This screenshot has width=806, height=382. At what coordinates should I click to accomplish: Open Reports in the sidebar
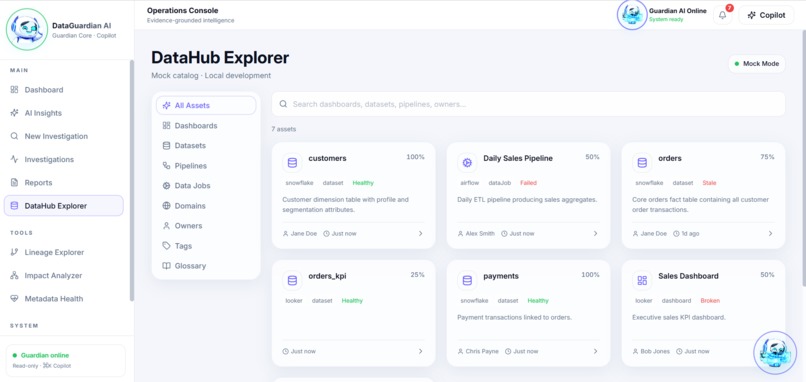[63, 183]
